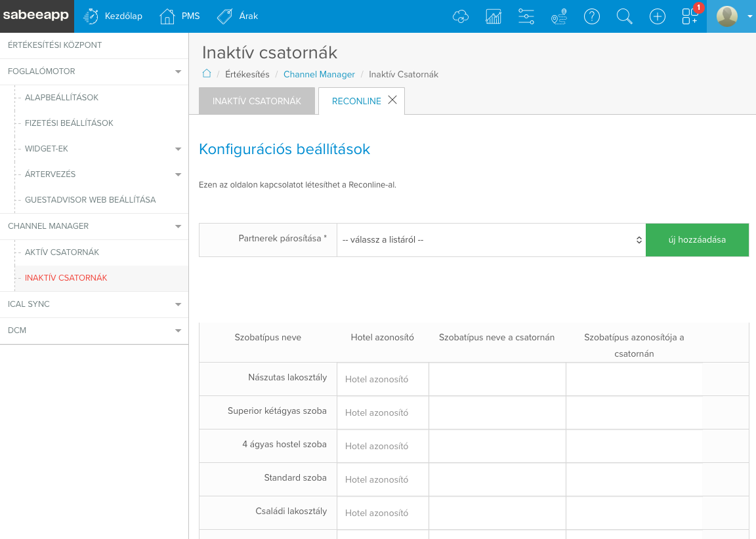The width and height of the screenshot is (756, 539).
Task: Open the statistics chart icon
Action: point(493,16)
